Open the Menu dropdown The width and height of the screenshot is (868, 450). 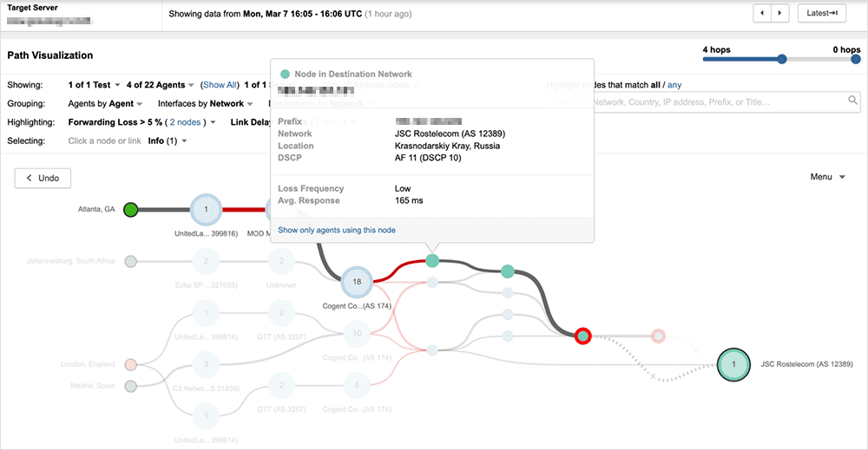click(x=827, y=177)
